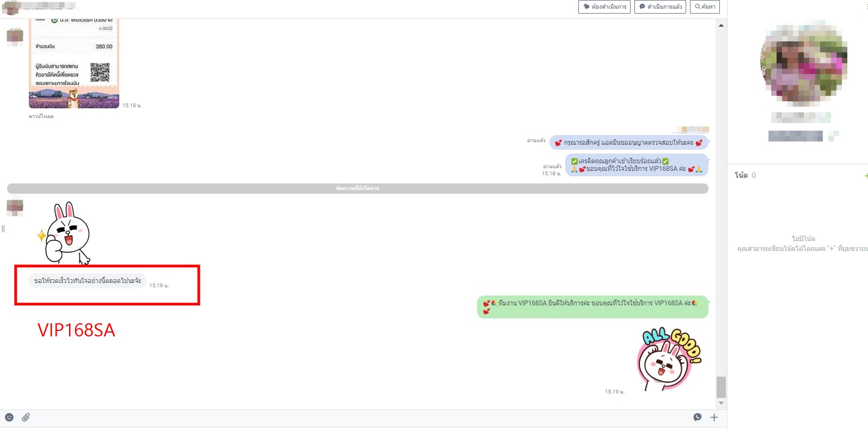
Task: Open the payment slip image thumbnail
Action: click(x=74, y=64)
